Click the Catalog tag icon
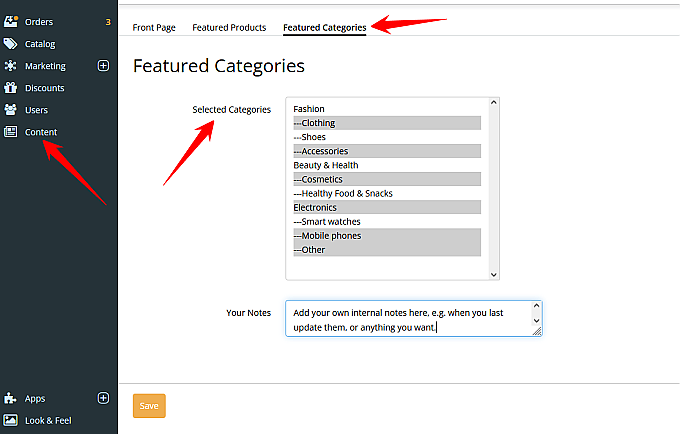The height and width of the screenshot is (434, 680). [10, 44]
